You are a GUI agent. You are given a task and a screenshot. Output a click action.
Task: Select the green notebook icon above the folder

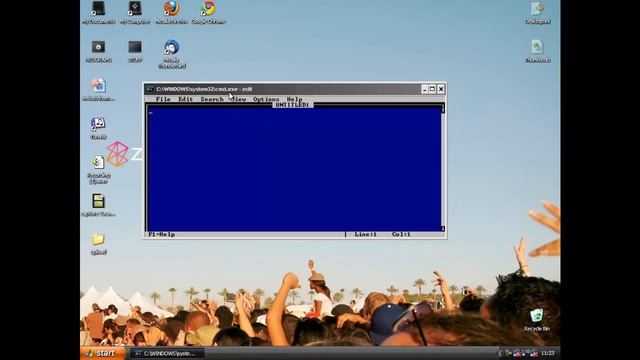(98, 205)
